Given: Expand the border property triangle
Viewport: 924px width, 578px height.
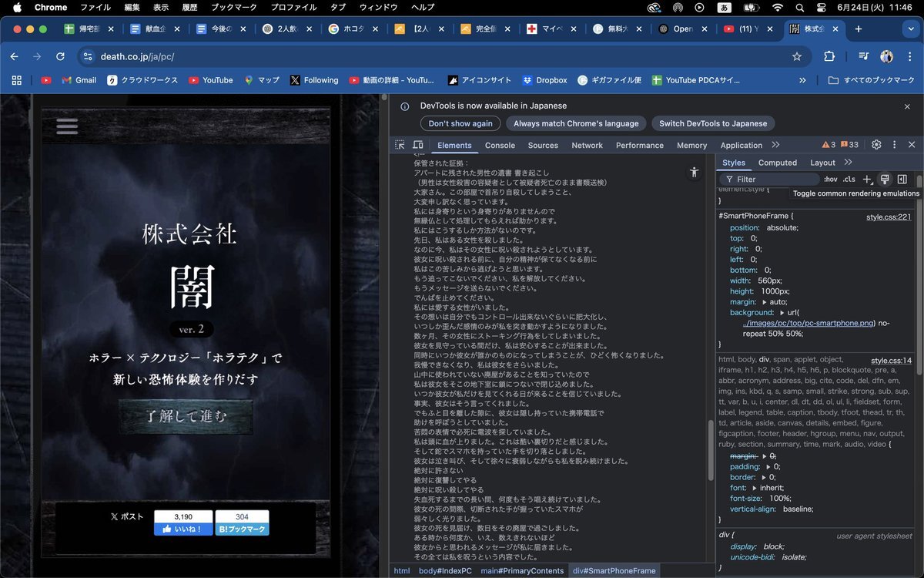Looking at the screenshot, I should tap(763, 477).
